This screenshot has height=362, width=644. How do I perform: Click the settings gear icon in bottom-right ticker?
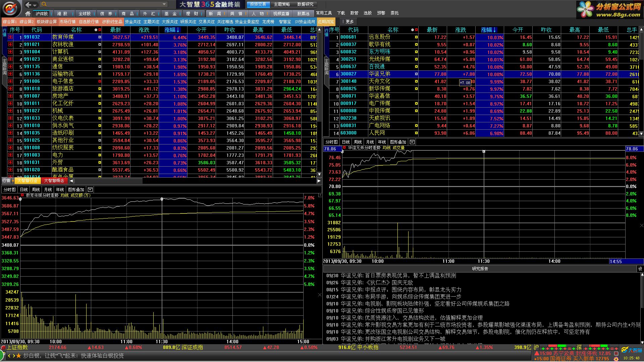click(x=616, y=359)
